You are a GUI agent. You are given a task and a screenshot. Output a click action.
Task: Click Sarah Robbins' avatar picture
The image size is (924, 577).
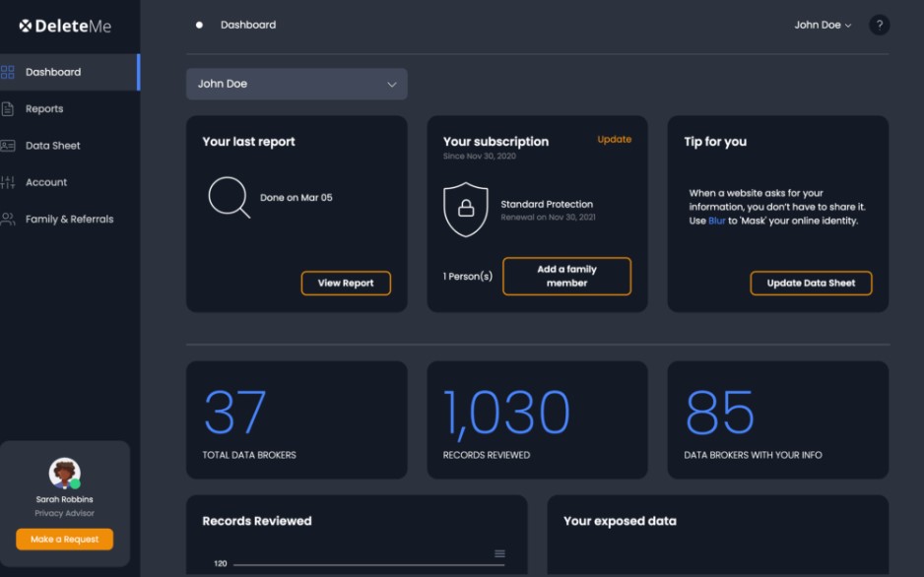(x=64, y=474)
